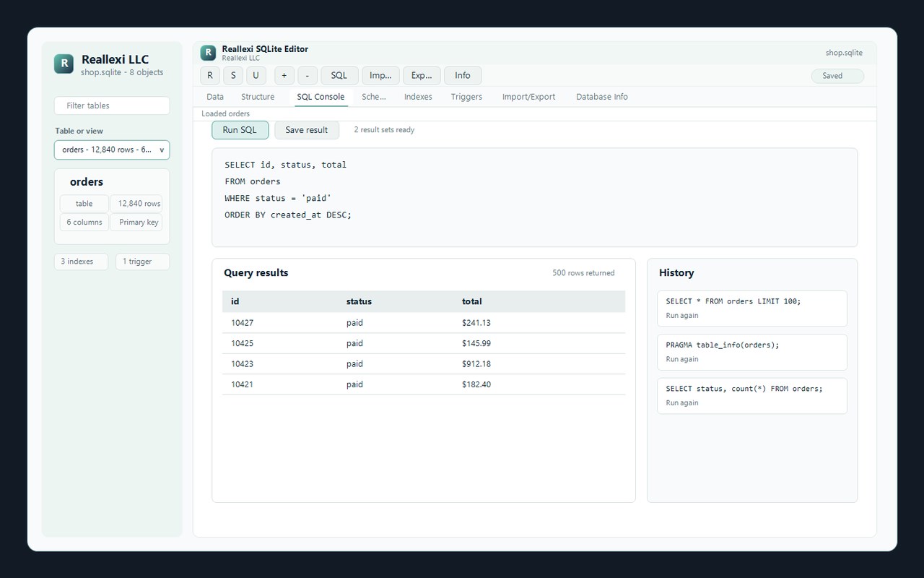Click the shop.sqlite filename in header
Screen dimensions: 924x578
[x=844, y=53]
